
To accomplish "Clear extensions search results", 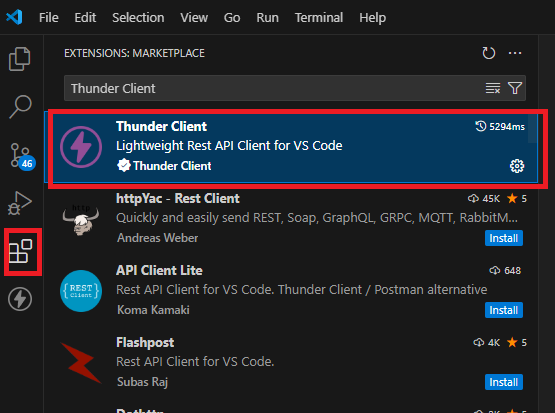I will (x=493, y=88).
